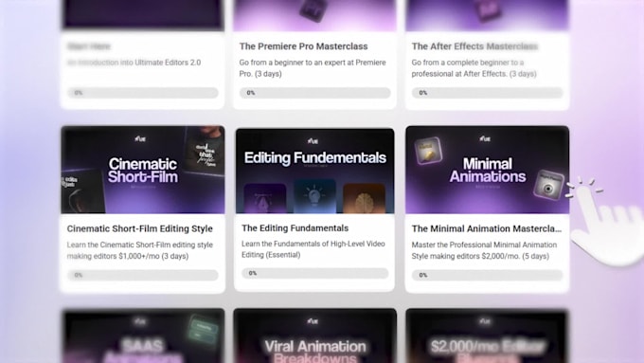Open the Editing Fundementals course thumbnail

pos(315,171)
